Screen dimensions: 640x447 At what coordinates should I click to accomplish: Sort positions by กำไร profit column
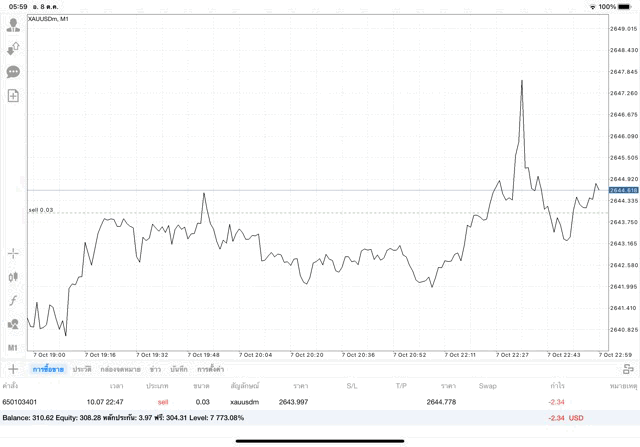click(x=556, y=385)
